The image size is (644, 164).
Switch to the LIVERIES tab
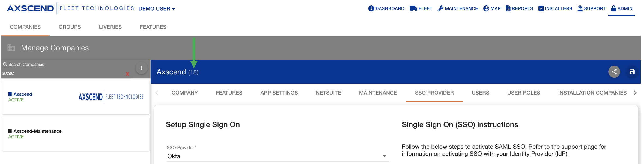pos(110,27)
